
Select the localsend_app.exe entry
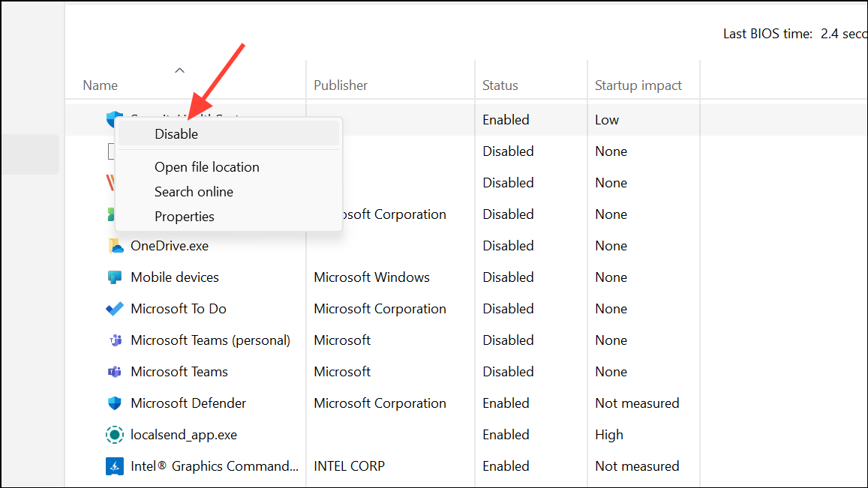(x=184, y=435)
